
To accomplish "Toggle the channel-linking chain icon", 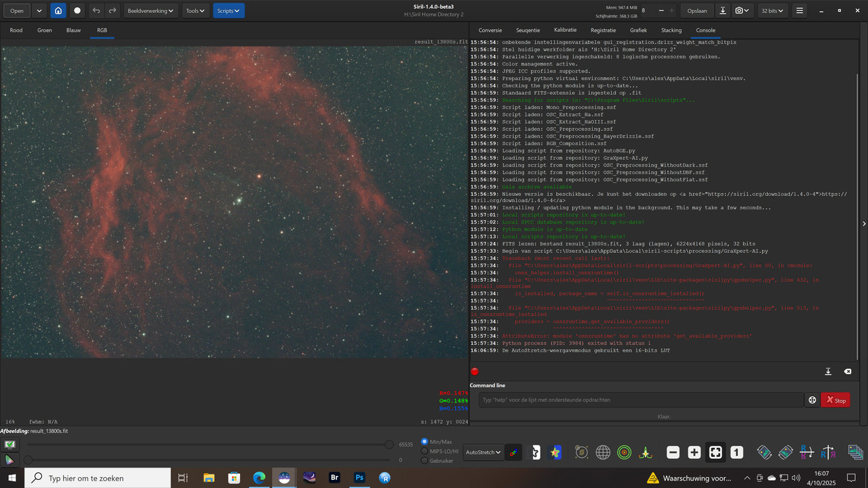I will [513, 452].
